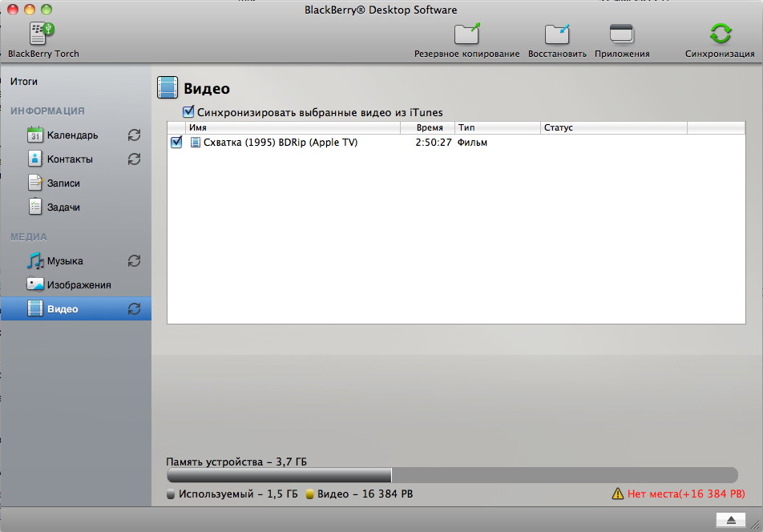Select the Схватка (1995) BDRip (Apple TV) title
Viewport: 763px width, 532px height.
pyautogui.click(x=281, y=143)
